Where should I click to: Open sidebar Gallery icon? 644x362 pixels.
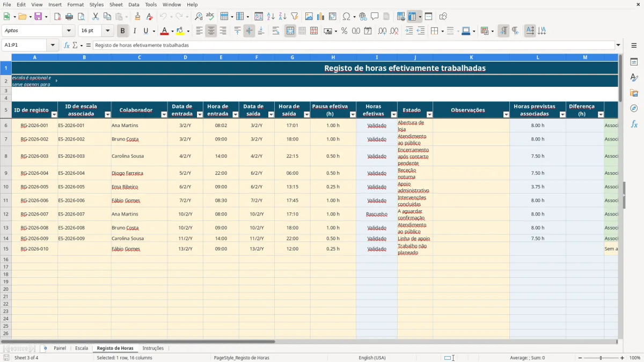[x=634, y=93]
